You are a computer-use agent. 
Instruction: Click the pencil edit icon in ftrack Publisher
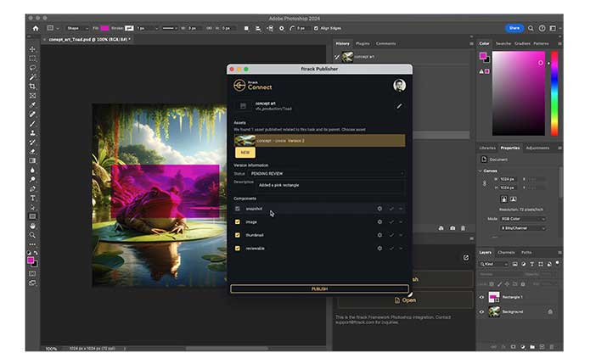399,106
